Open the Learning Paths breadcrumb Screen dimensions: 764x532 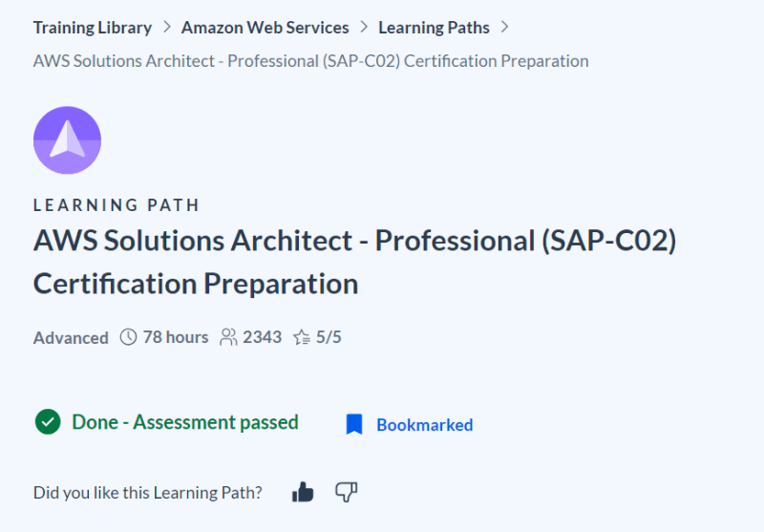pyautogui.click(x=434, y=28)
